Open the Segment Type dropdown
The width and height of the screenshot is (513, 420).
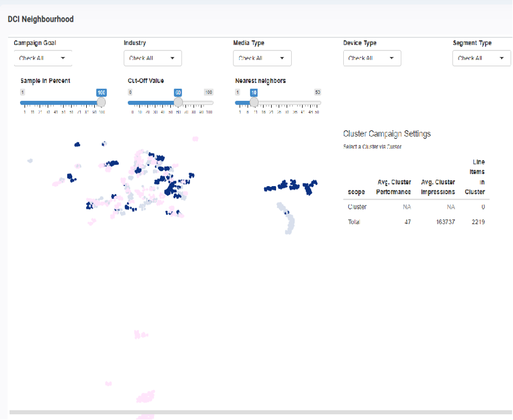482,58
